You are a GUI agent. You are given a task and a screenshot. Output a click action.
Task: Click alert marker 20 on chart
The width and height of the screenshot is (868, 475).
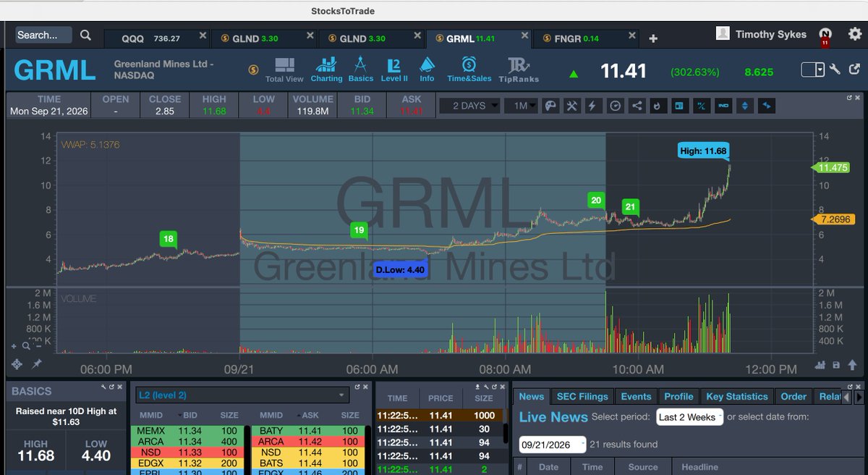click(596, 202)
